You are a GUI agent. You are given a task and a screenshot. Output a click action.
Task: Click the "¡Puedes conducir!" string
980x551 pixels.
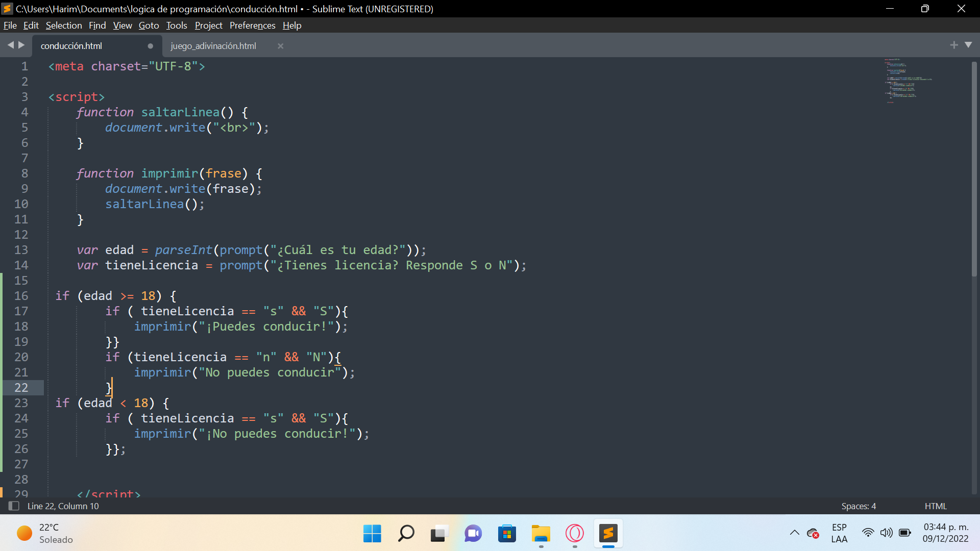tap(266, 327)
